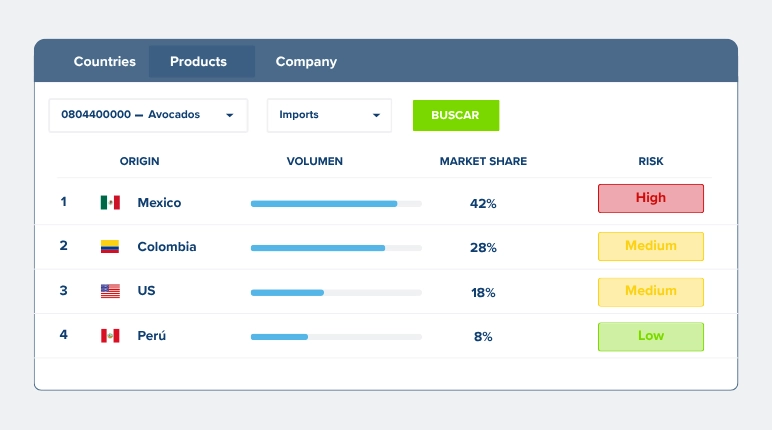Expand the Imports dropdown

329,115
